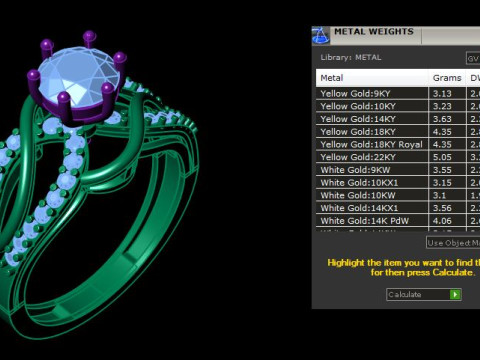Click the 3.13 grams value
This screenshot has height=360, width=480.
click(x=442, y=94)
